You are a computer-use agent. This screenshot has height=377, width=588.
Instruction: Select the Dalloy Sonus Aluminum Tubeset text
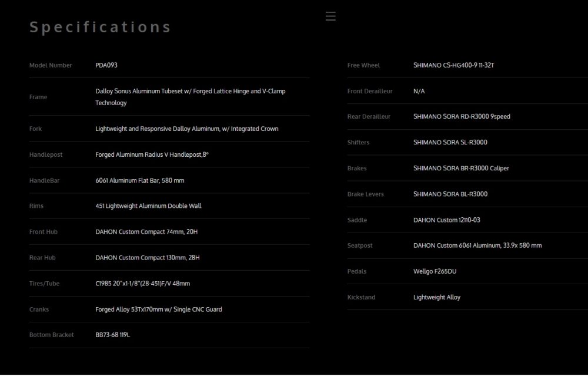coord(190,97)
